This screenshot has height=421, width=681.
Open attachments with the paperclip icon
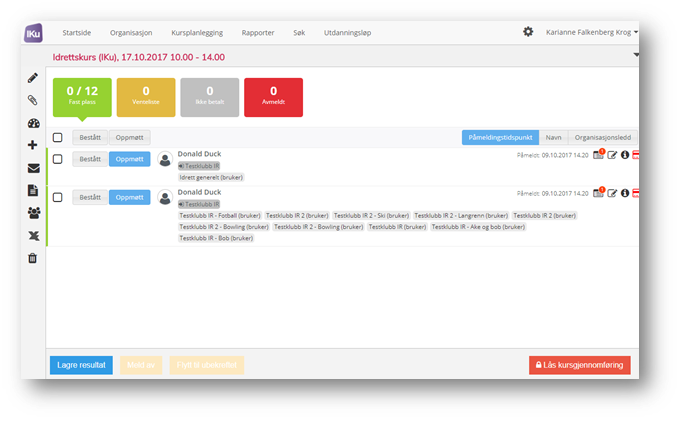tap(33, 100)
